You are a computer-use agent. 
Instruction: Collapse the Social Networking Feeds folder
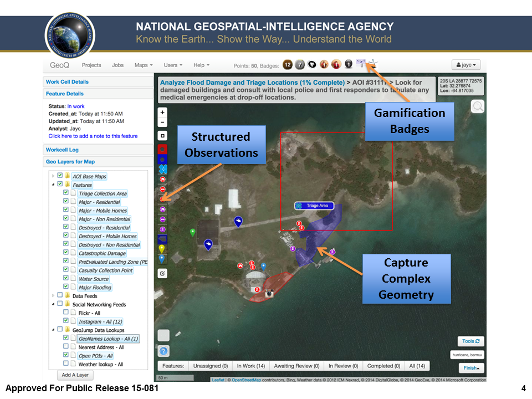[x=53, y=304]
